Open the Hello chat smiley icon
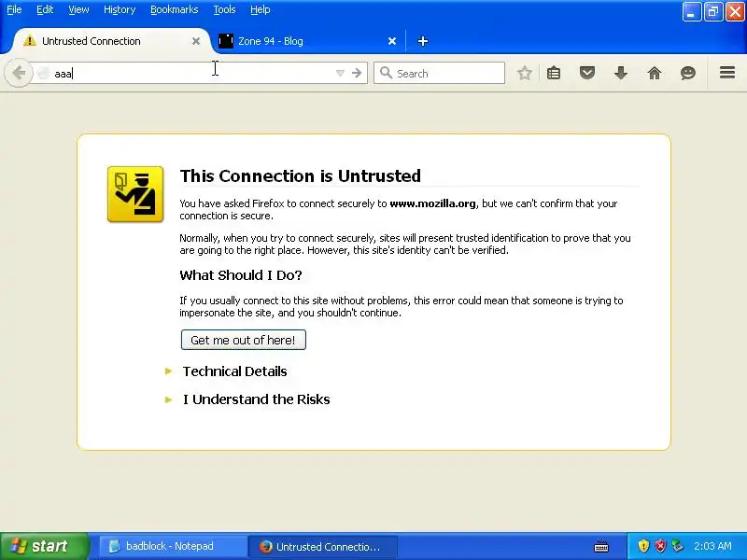 click(688, 73)
